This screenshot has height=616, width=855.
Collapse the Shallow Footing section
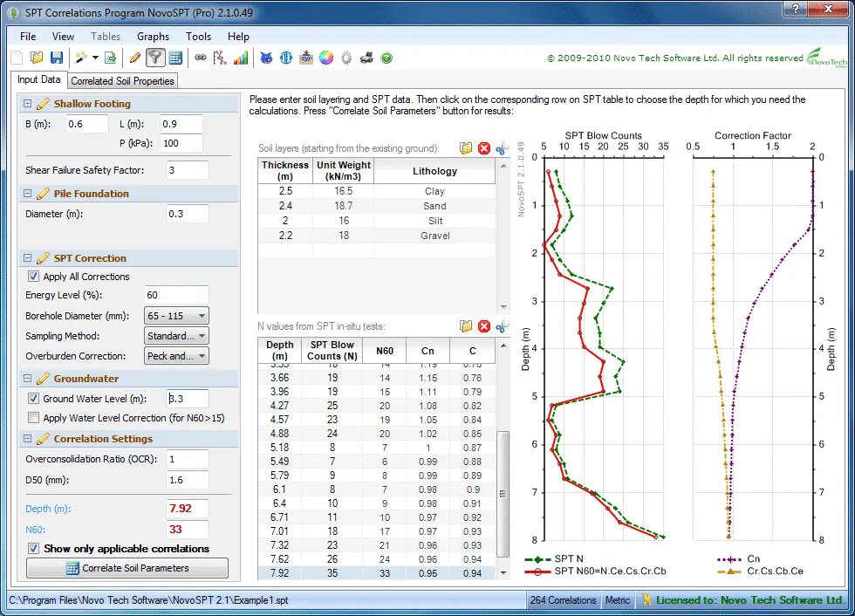coord(27,104)
